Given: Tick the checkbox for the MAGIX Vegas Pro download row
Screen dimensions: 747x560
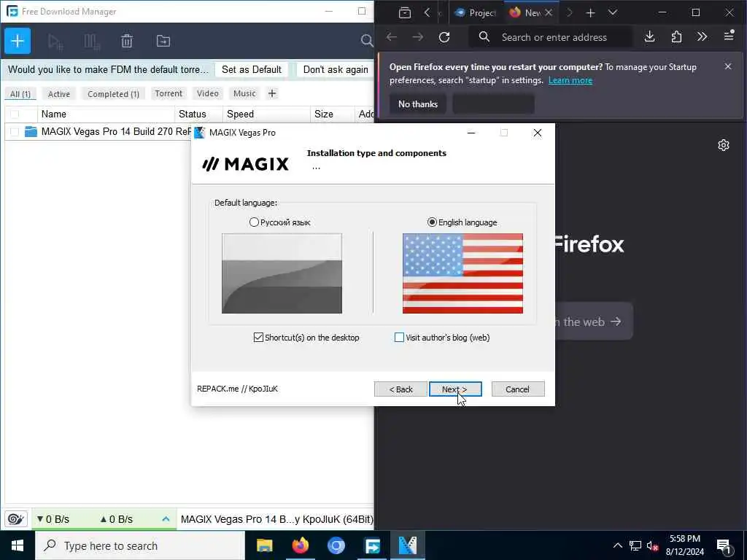Looking at the screenshot, I should 15,132.
